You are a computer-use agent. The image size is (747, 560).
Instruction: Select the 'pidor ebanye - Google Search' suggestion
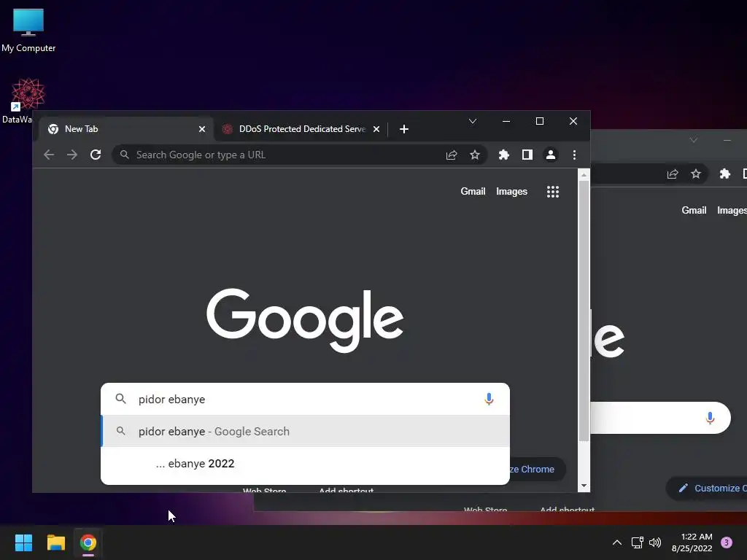pyautogui.click(x=306, y=432)
